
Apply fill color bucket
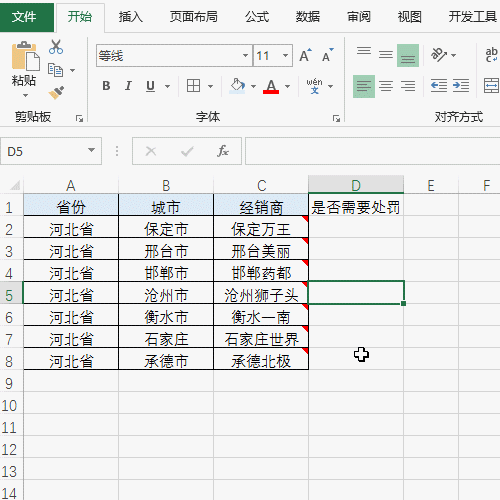point(237,86)
